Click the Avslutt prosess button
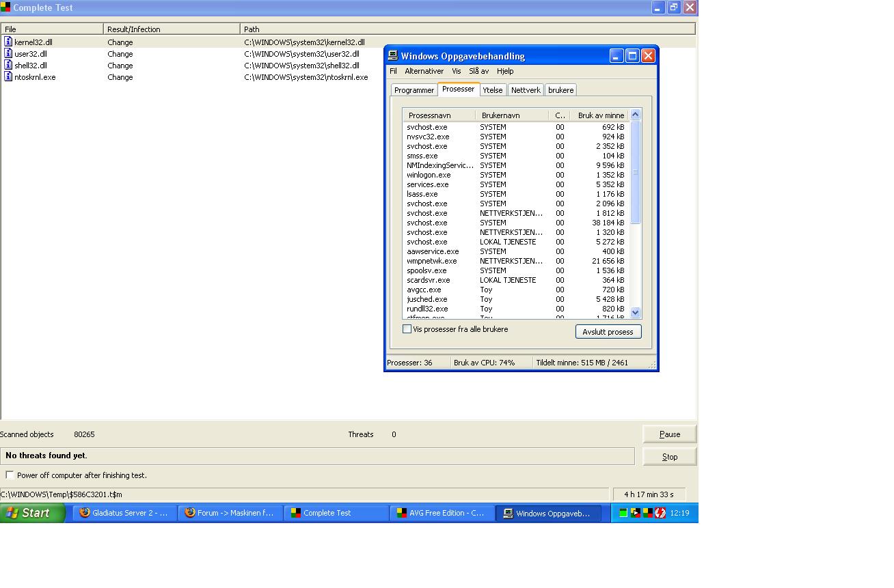The image size is (894, 588). (608, 332)
